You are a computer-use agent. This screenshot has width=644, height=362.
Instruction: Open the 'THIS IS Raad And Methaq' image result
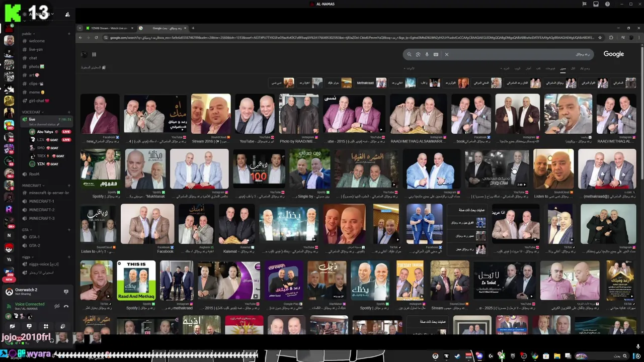[x=136, y=281]
